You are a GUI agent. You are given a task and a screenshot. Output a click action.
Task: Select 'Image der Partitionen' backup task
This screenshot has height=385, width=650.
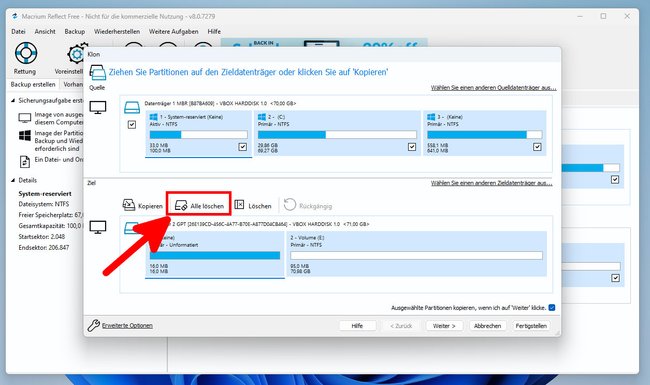coord(59,141)
